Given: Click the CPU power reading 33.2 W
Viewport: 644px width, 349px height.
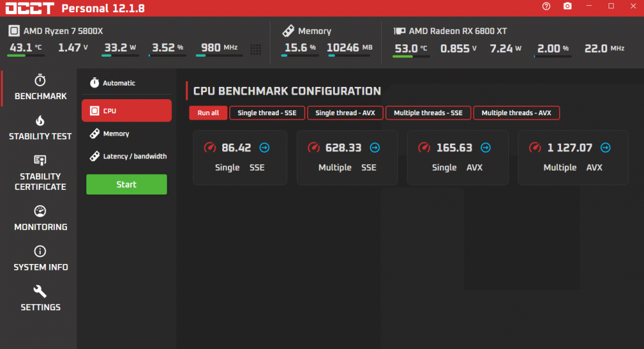Looking at the screenshot, I should (120, 48).
